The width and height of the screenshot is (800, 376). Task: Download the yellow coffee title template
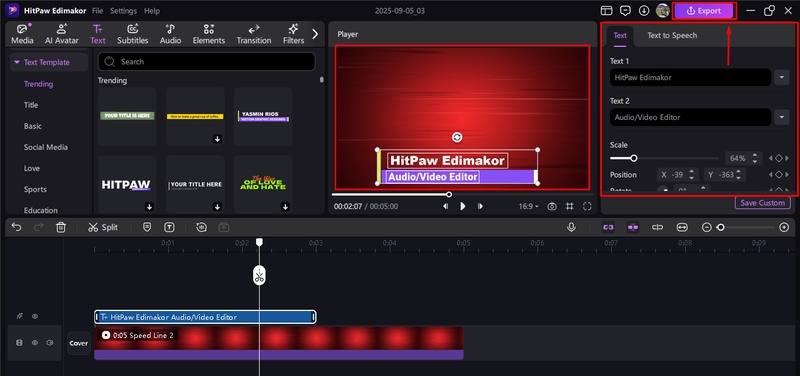217,139
